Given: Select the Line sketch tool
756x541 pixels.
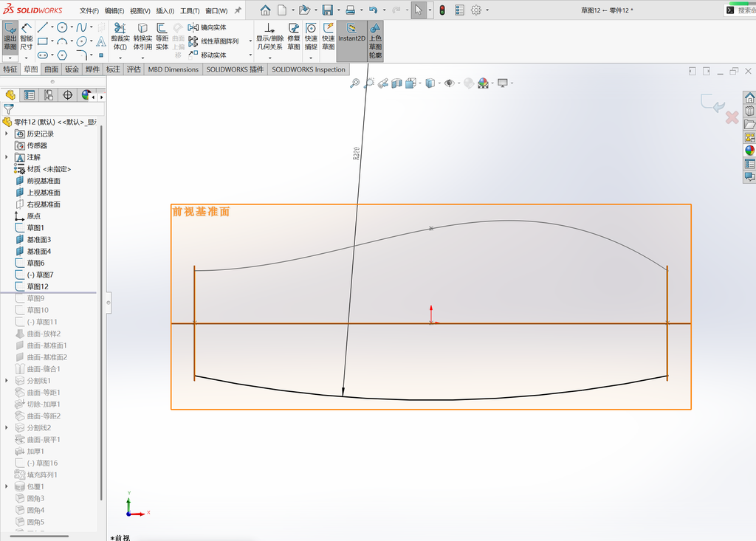Looking at the screenshot, I should 42,27.
